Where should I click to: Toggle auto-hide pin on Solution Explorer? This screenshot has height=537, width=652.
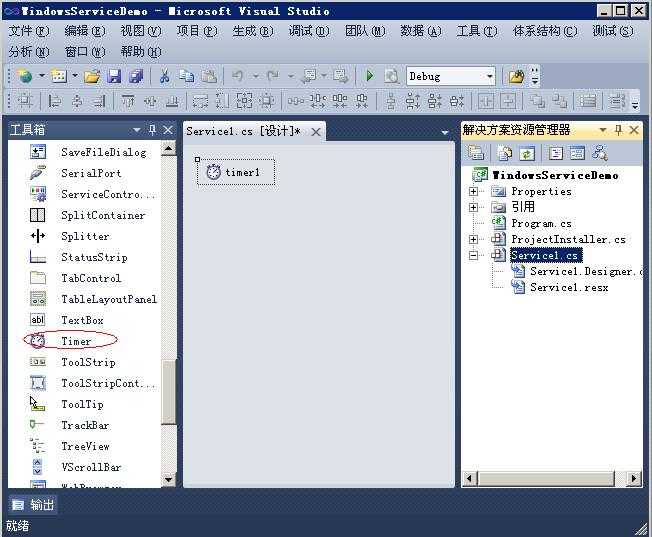(618, 130)
